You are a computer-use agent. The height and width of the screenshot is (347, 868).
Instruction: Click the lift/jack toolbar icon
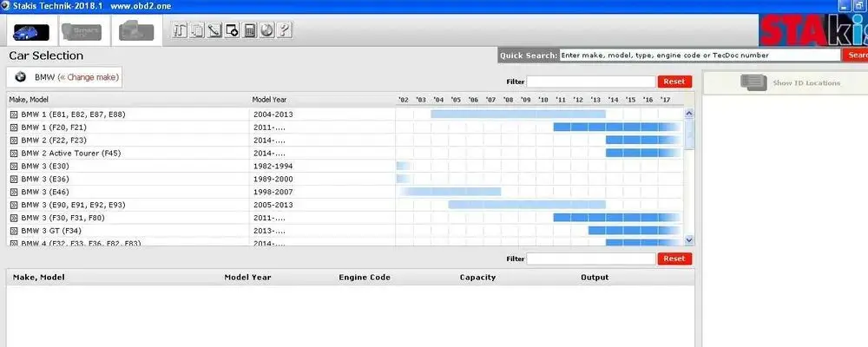click(180, 29)
